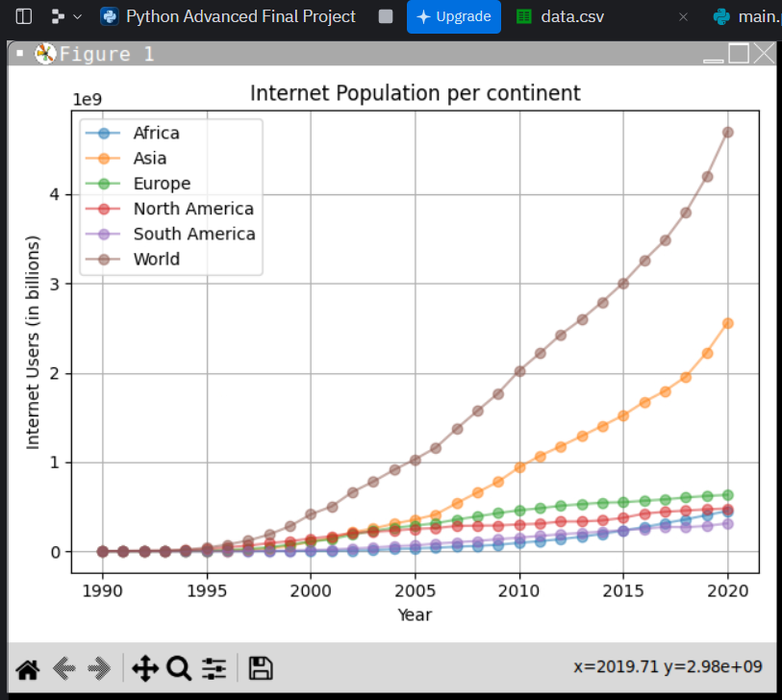
Task: Click the Upgrade button
Action: coord(453,17)
